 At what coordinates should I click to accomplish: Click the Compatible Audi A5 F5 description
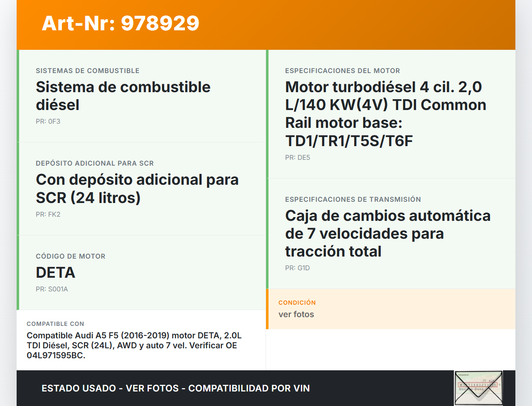coord(134,345)
